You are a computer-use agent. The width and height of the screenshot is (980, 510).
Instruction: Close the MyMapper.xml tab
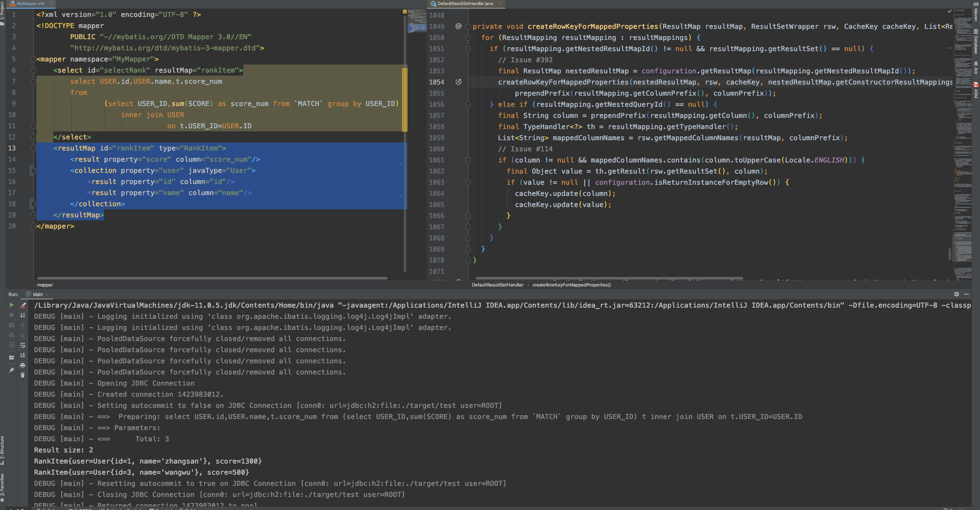[x=51, y=3]
